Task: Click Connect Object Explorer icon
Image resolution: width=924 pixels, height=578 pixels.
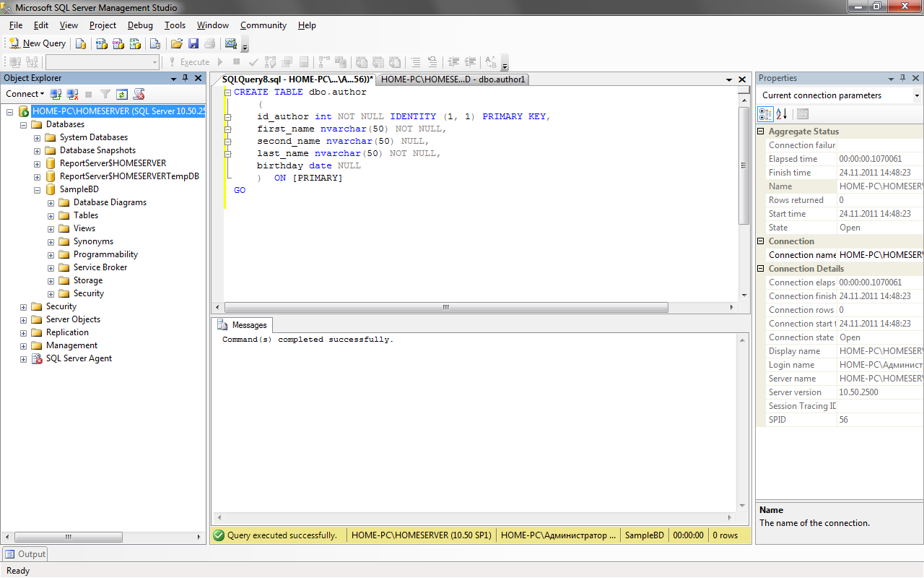Action: 56,94
